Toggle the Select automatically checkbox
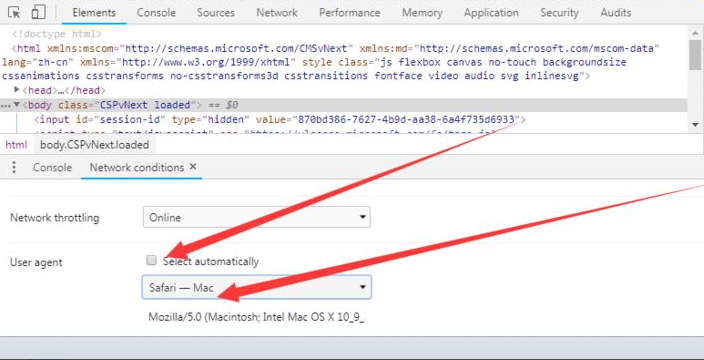This screenshot has width=704, height=360. (152, 260)
